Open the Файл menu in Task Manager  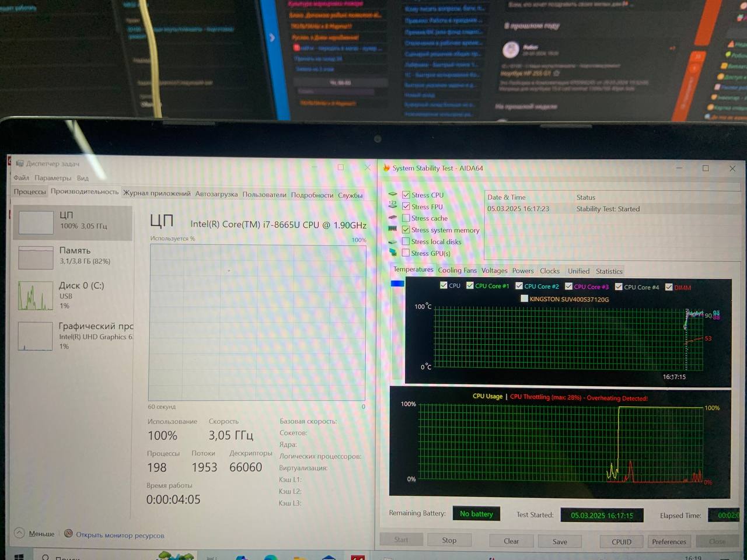click(x=22, y=178)
